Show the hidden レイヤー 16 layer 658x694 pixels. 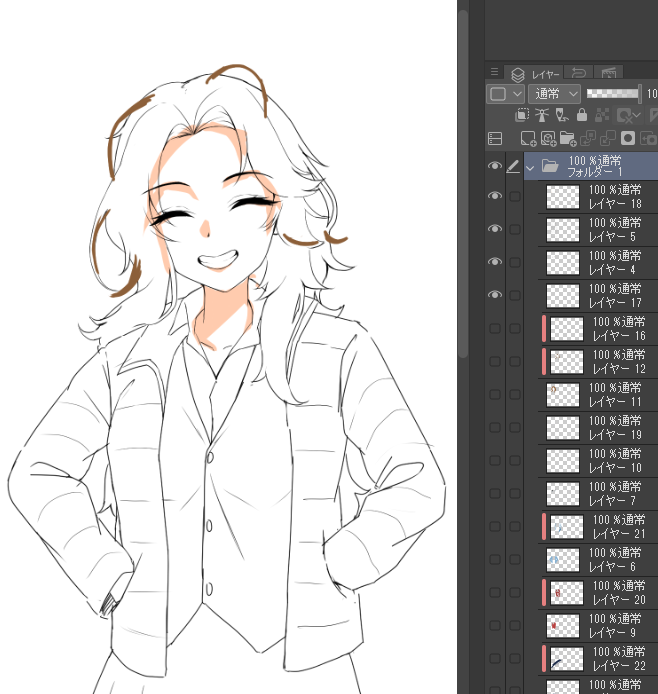tap(494, 328)
